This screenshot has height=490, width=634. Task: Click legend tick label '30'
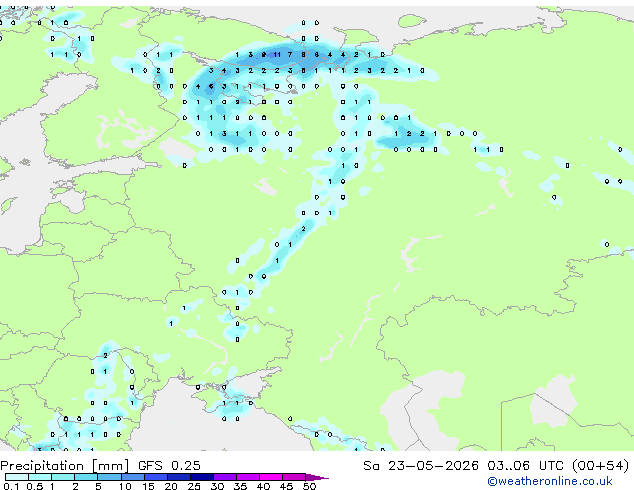tap(217, 486)
